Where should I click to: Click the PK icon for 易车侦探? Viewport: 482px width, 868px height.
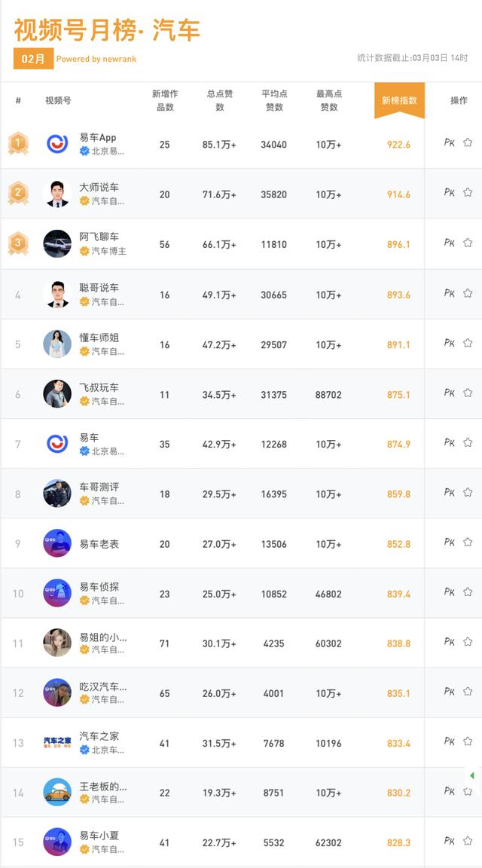pos(450,592)
